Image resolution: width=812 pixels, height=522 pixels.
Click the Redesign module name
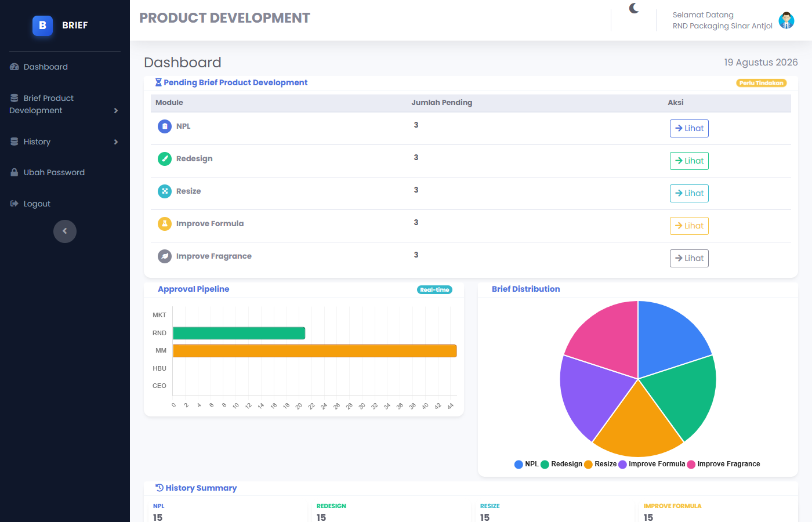coord(194,158)
